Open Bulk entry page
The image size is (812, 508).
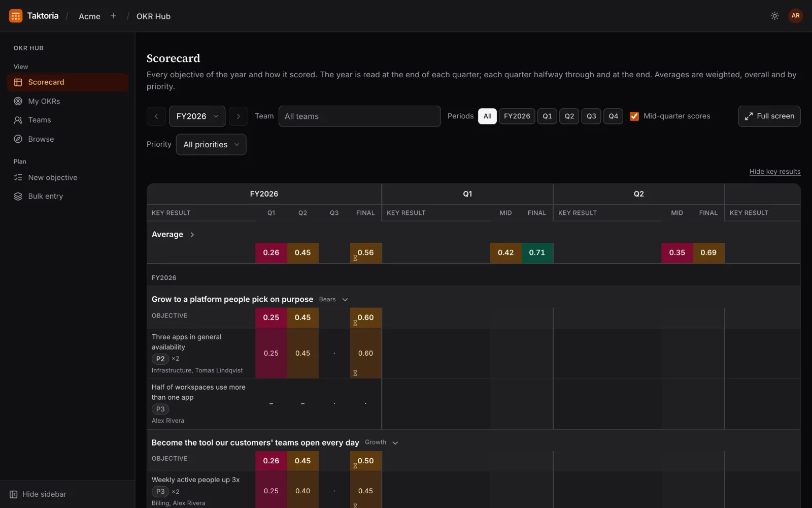coord(67,196)
